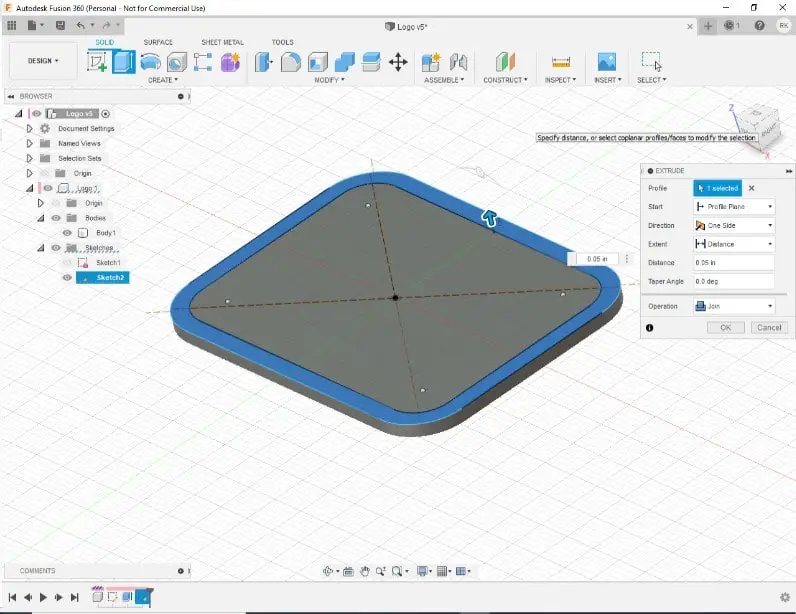Show hidden Sketch1
The width and height of the screenshot is (796, 614).
point(67,263)
